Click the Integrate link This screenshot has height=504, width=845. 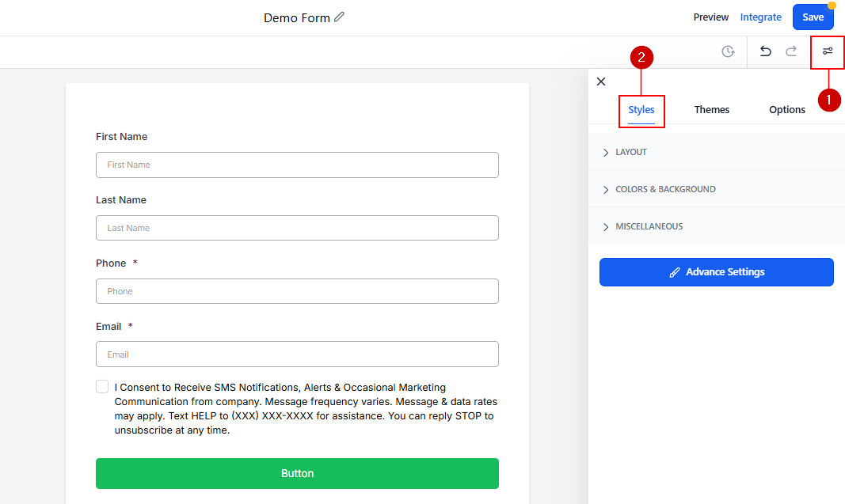point(760,17)
